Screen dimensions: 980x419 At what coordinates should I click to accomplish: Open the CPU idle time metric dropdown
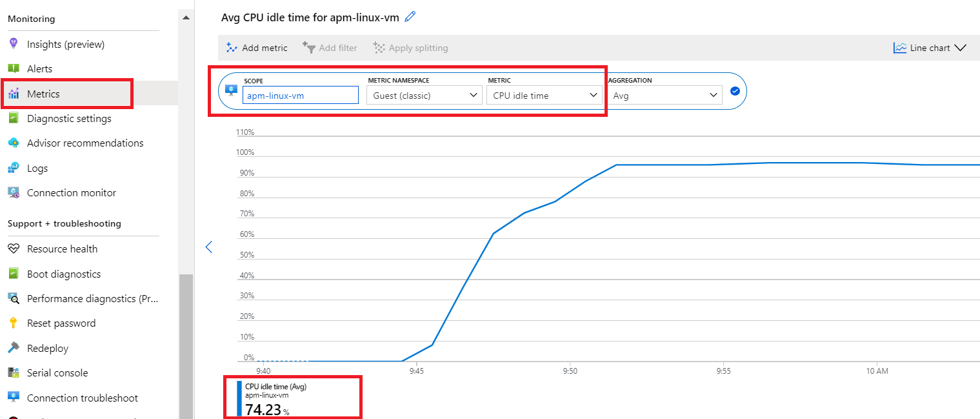pyautogui.click(x=544, y=96)
